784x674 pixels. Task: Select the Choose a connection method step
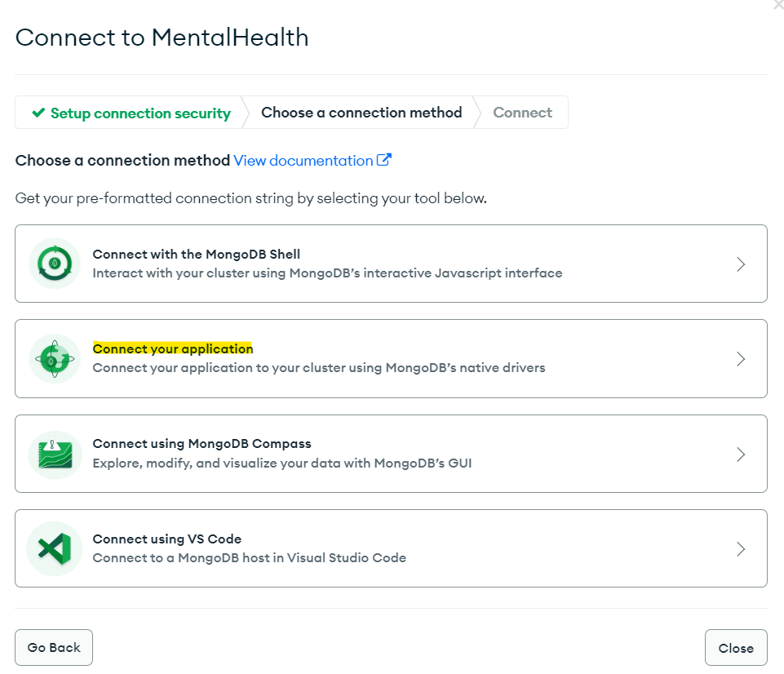[360, 112]
